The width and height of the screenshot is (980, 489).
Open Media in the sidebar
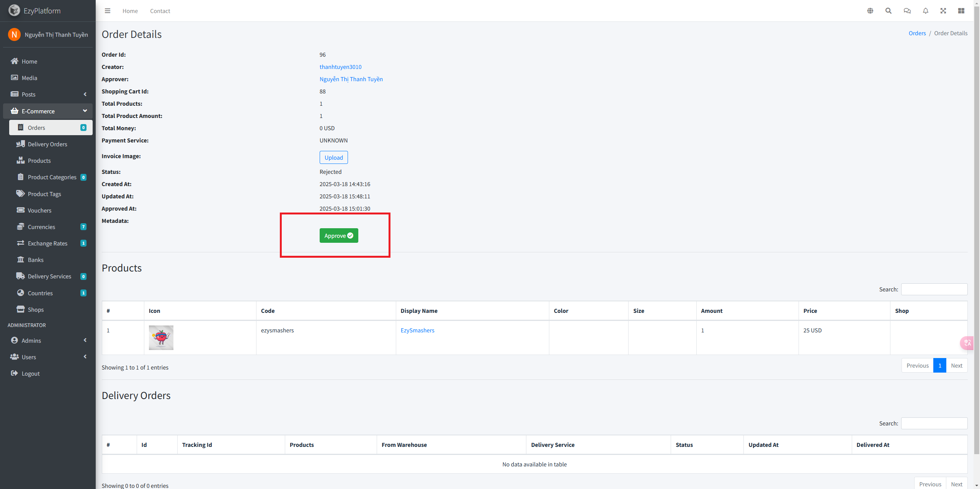click(48, 78)
